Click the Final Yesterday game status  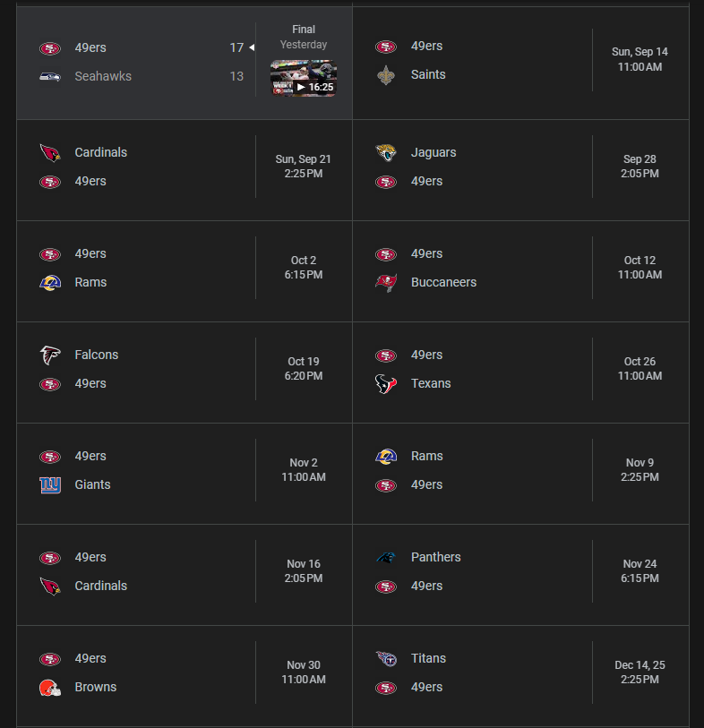[304, 37]
